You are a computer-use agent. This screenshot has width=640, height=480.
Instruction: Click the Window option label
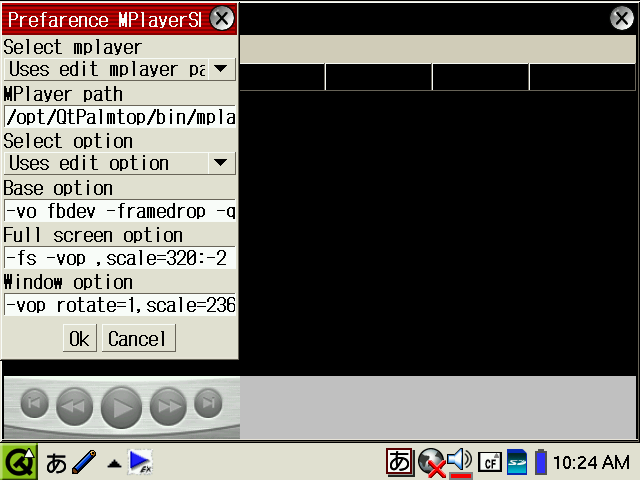click(68, 282)
